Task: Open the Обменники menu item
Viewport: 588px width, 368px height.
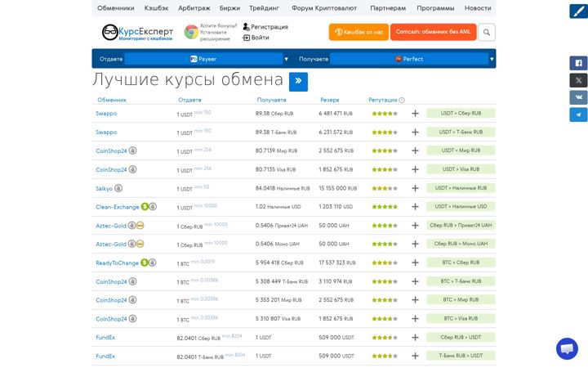Action: pos(115,8)
